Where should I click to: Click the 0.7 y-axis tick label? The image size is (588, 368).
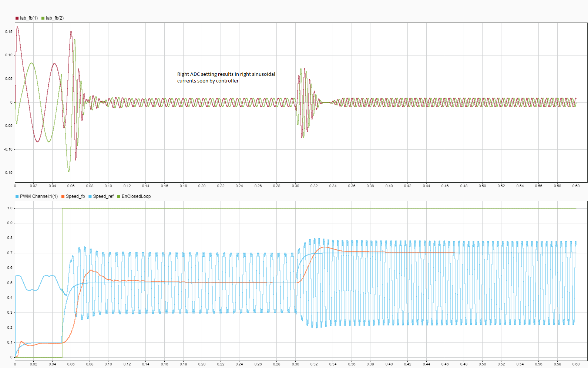(x=10, y=253)
